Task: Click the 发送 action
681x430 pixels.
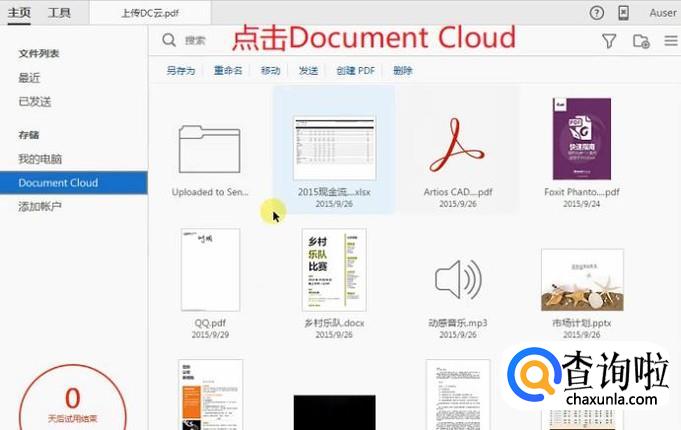Action: (x=308, y=70)
